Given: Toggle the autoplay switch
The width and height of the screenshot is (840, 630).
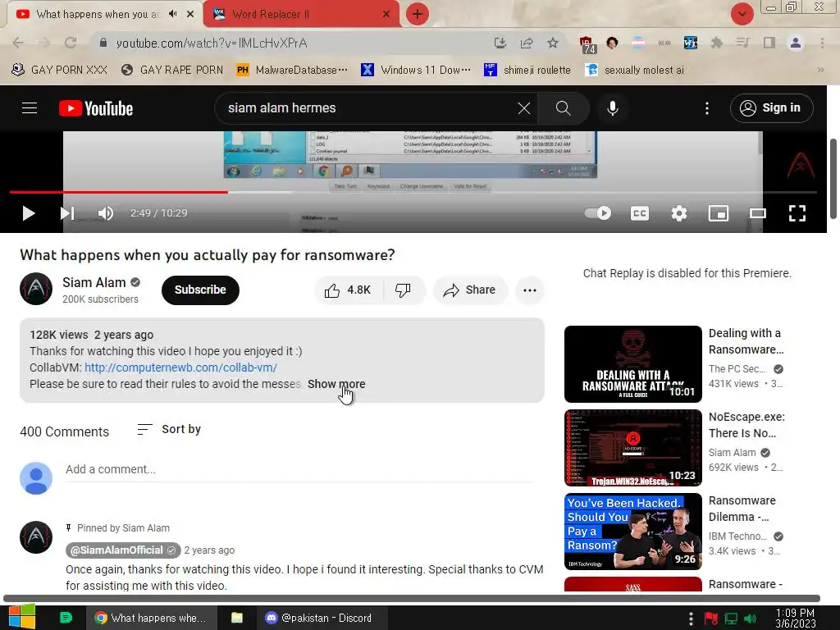Looking at the screenshot, I should (x=598, y=213).
